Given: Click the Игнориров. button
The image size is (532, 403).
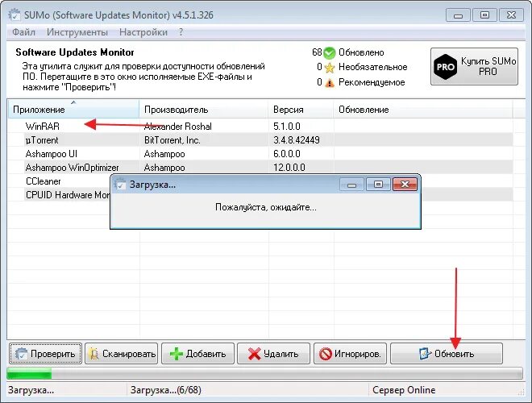Looking at the screenshot, I should tap(350, 354).
